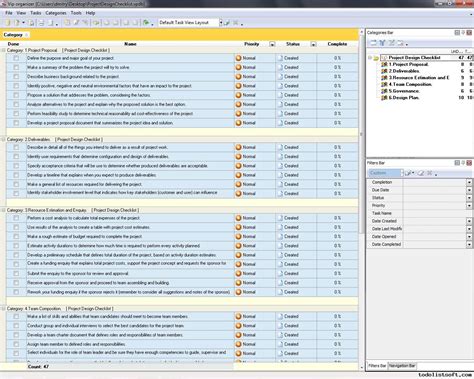Check Done box for 'Describe in detail' deliverables task
Viewport: 474px width, 379px height.
(x=16, y=147)
